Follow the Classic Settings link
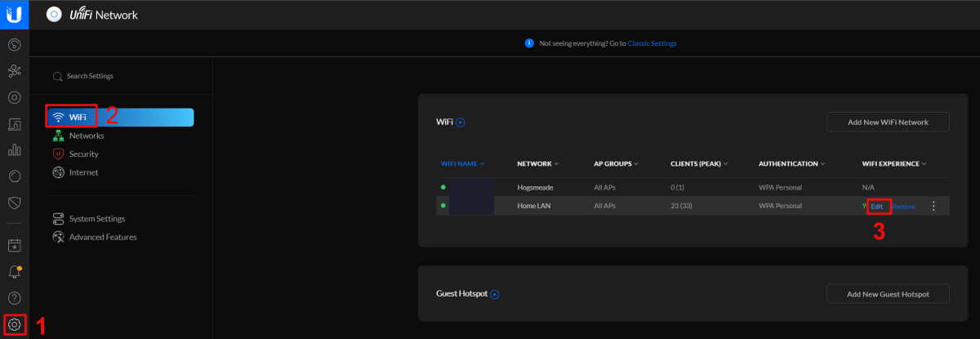This screenshot has height=339, width=980. click(x=652, y=43)
